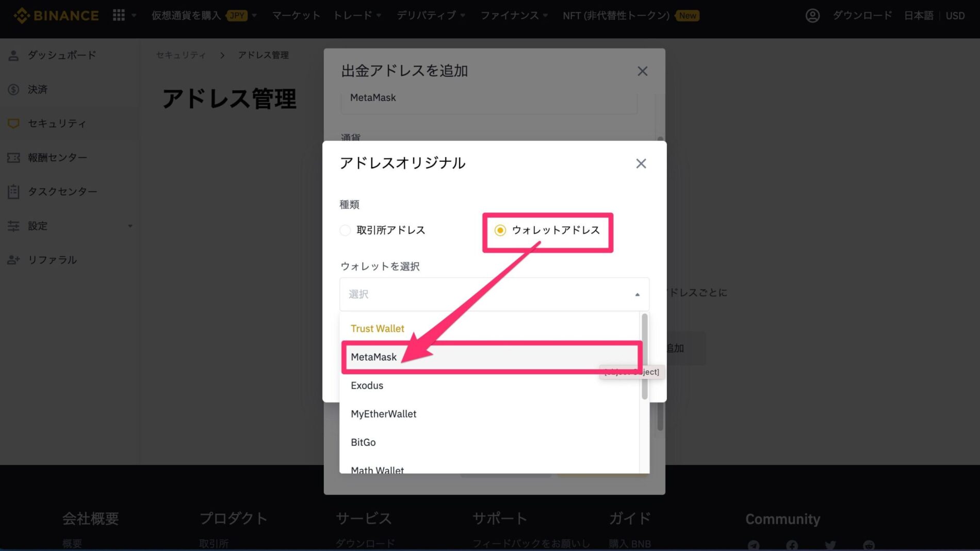Click the 取引所 footer link
Viewport: 980px width, 551px height.
214,544
